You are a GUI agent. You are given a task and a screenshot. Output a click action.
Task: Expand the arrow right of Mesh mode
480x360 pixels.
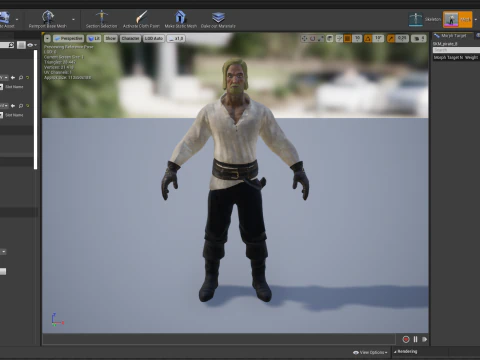(476, 20)
